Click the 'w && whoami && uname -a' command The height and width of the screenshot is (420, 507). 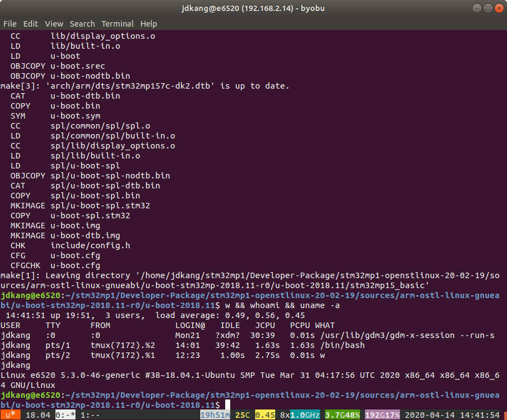pos(282,305)
